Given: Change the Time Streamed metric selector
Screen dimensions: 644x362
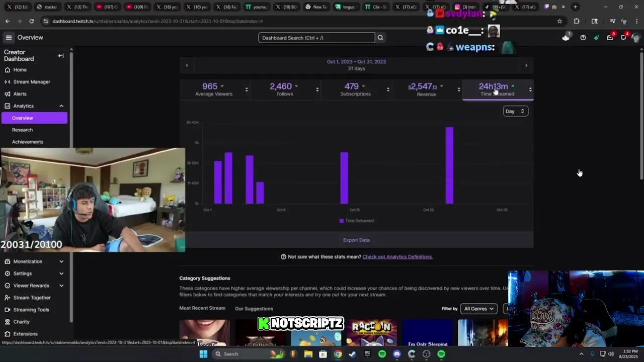Looking at the screenshot, I should click(x=530, y=89).
